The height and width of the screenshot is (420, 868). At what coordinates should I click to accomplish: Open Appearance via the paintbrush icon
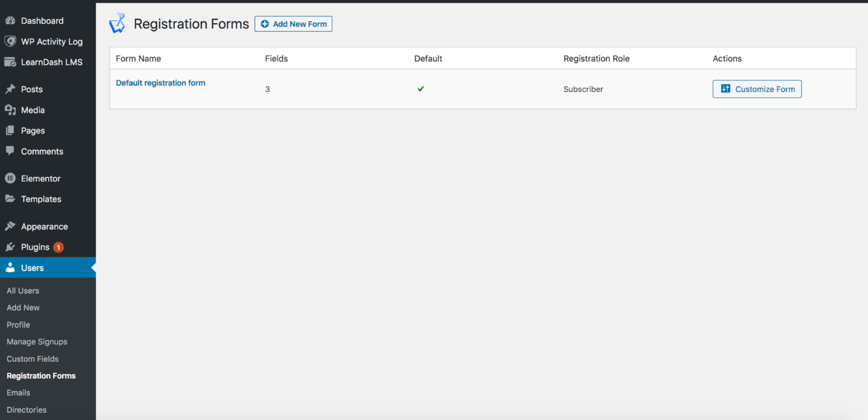tap(12, 226)
